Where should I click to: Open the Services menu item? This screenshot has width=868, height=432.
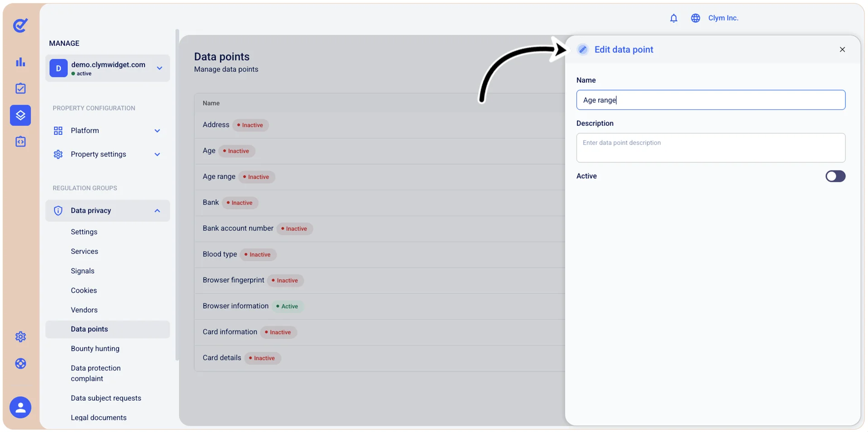coord(84,251)
